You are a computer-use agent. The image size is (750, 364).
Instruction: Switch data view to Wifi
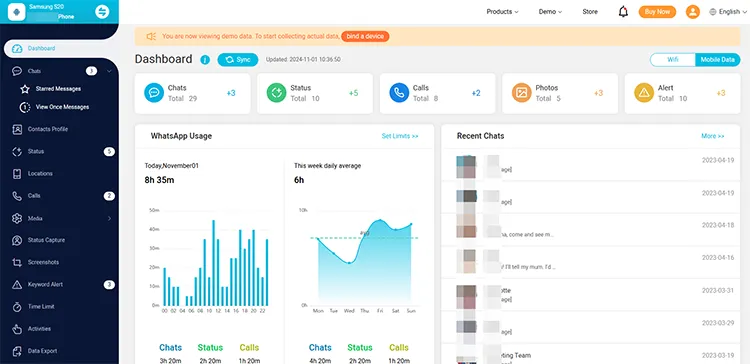[673, 60]
